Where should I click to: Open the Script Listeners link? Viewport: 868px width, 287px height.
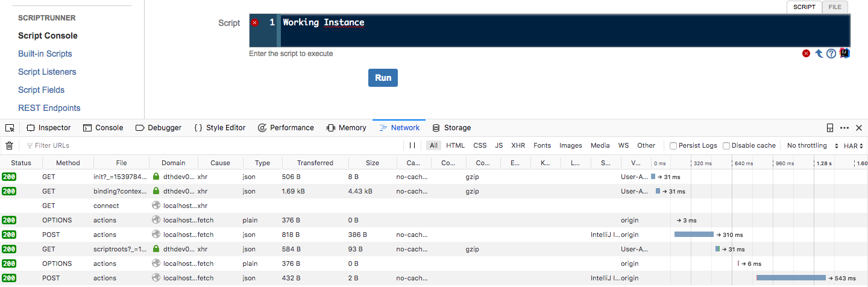(x=47, y=72)
